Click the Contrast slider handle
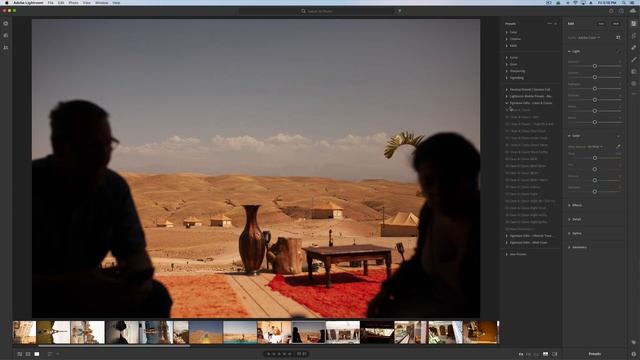The width and height of the screenshot is (640, 360). 595,77
